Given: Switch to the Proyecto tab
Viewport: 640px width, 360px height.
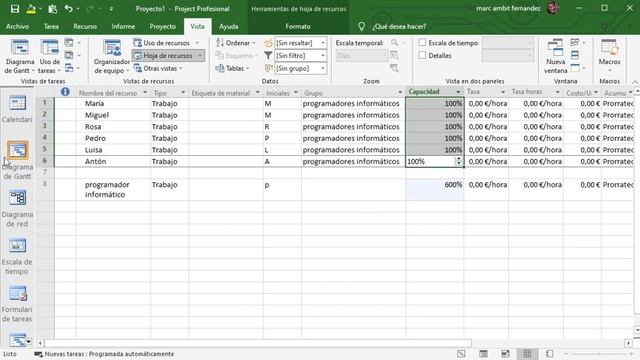Looking at the screenshot, I should [162, 27].
